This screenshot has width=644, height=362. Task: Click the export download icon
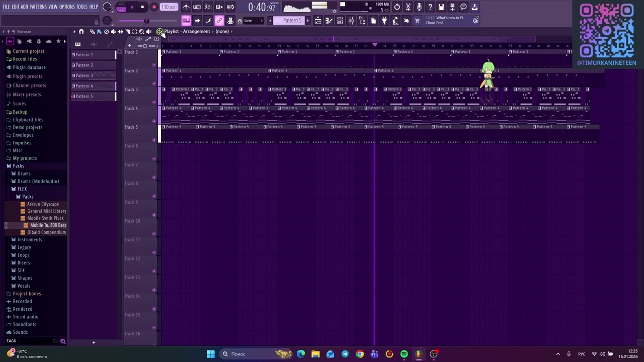(x=474, y=7)
